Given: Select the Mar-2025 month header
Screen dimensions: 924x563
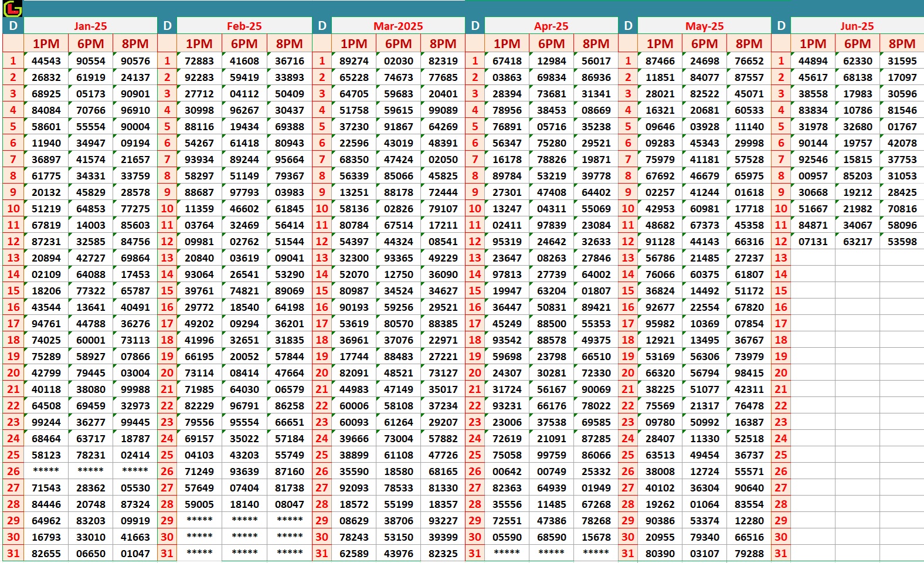Looking at the screenshot, I should coord(398,26).
